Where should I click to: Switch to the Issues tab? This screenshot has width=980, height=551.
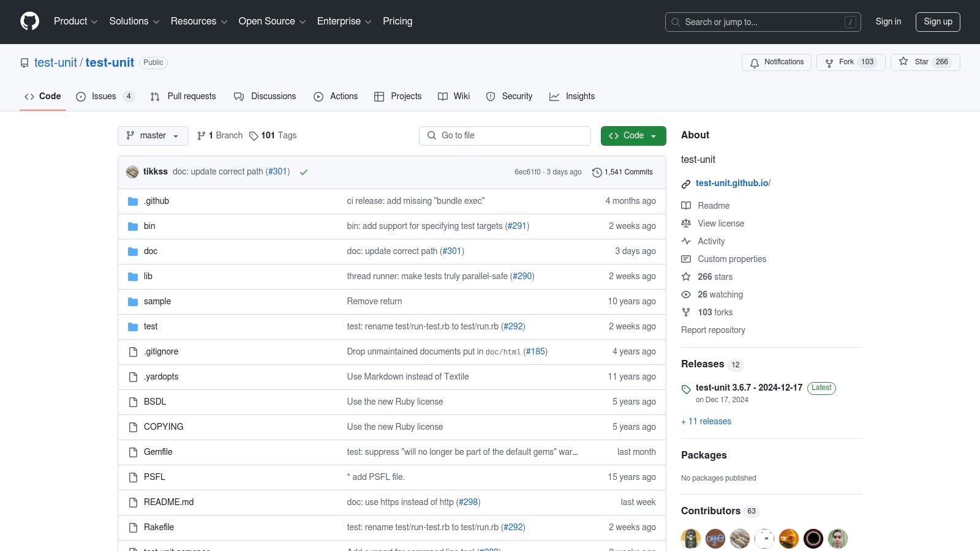click(x=105, y=97)
